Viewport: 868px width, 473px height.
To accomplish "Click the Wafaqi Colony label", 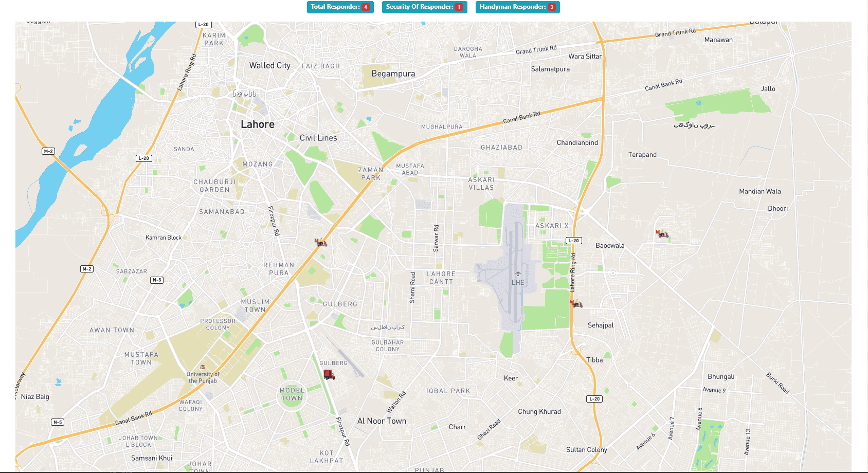I will [x=191, y=406].
